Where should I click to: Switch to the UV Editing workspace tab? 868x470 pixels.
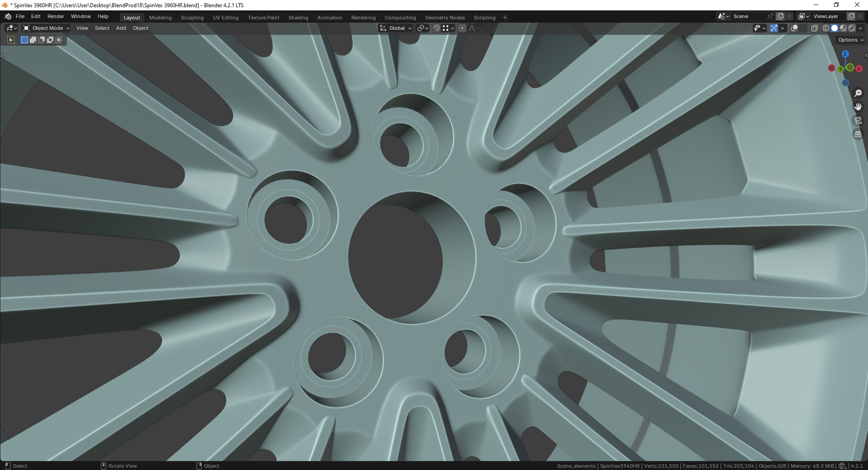(226, 18)
